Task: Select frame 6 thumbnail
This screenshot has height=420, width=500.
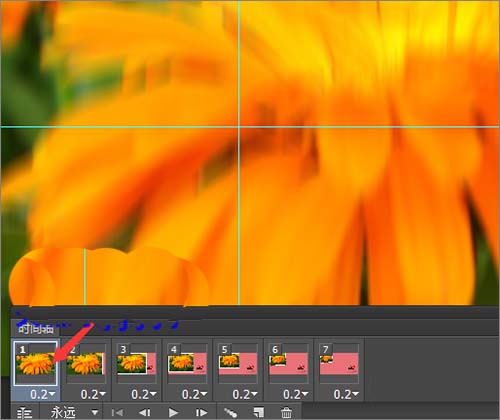Action: pos(289,363)
